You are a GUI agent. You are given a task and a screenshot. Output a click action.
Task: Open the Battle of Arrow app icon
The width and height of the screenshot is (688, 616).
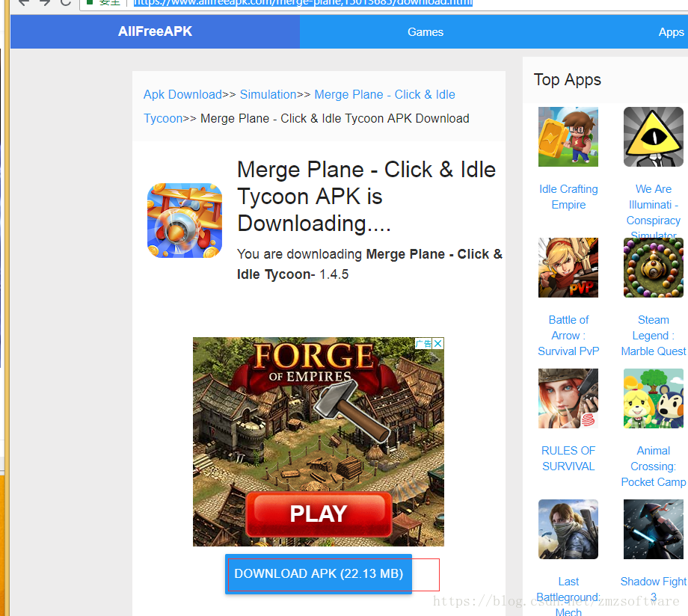click(x=568, y=268)
